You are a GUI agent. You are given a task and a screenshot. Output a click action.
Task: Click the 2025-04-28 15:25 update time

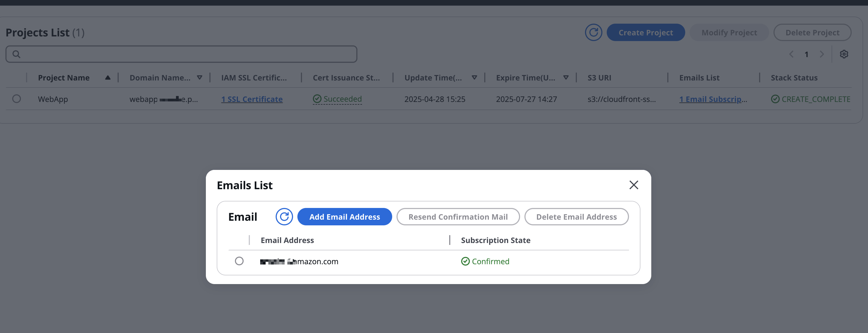click(x=435, y=99)
